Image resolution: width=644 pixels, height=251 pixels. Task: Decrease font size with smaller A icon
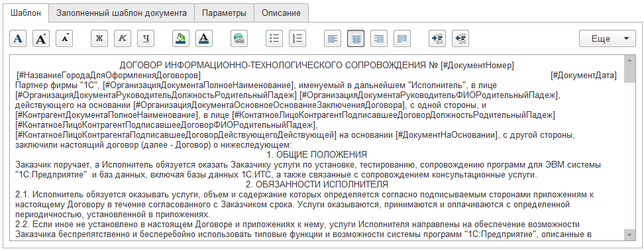click(x=64, y=38)
